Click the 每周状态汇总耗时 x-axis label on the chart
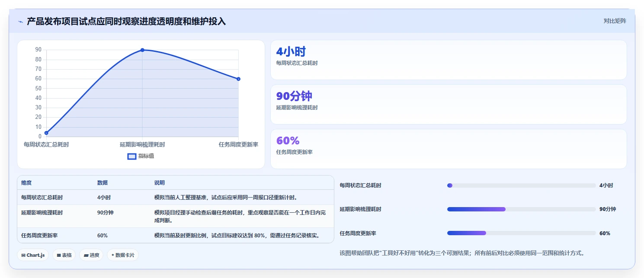This screenshot has height=278, width=644. coord(46,145)
